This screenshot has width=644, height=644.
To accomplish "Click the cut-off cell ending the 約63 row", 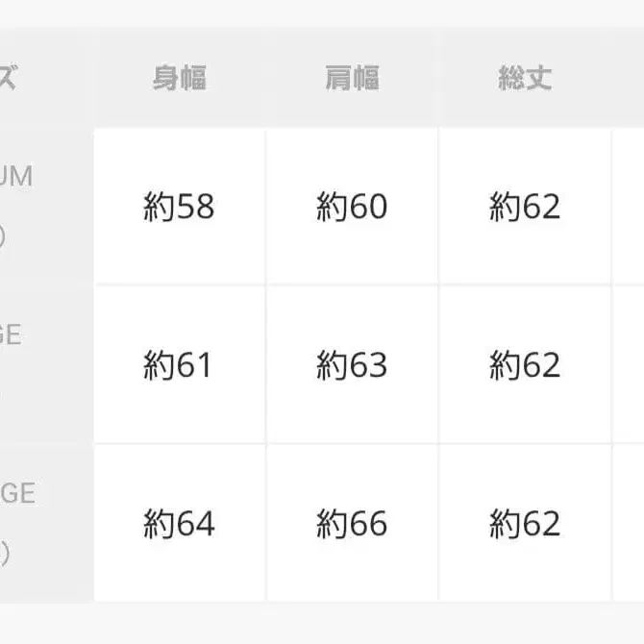I will [x=630, y=365].
